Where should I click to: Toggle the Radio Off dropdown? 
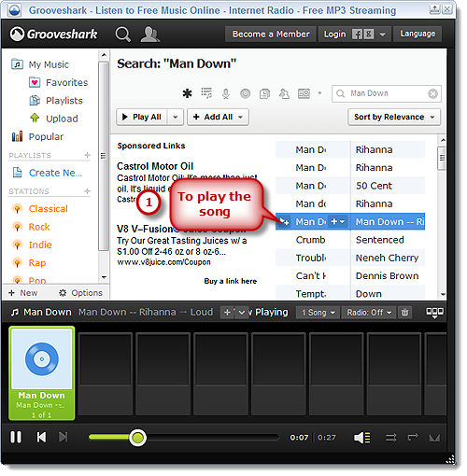coord(369,313)
